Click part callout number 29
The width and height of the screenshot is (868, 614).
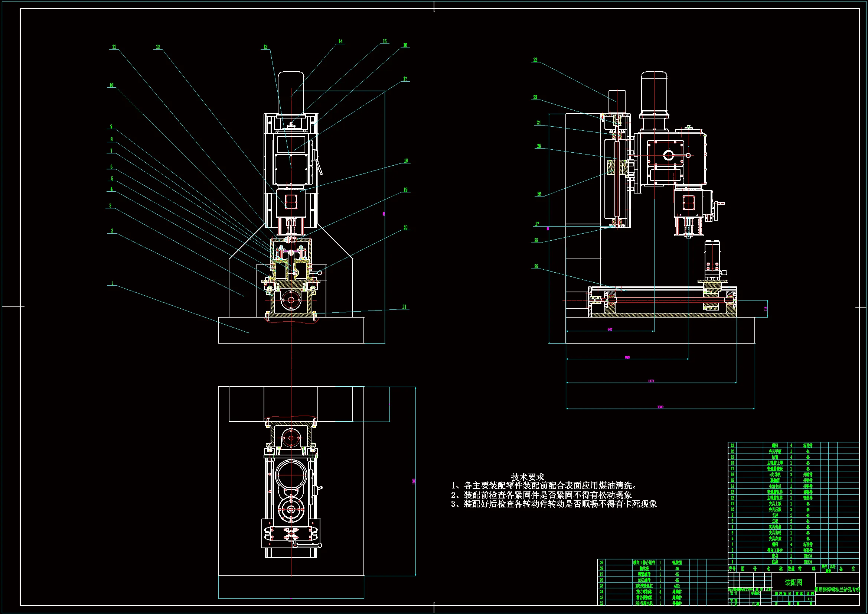pos(536,266)
